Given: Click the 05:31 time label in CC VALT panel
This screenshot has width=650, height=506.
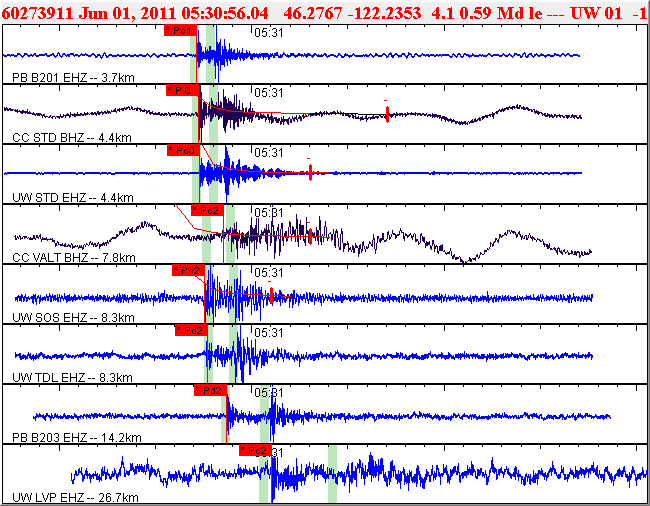Looking at the screenshot, I should tap(269, 213).
